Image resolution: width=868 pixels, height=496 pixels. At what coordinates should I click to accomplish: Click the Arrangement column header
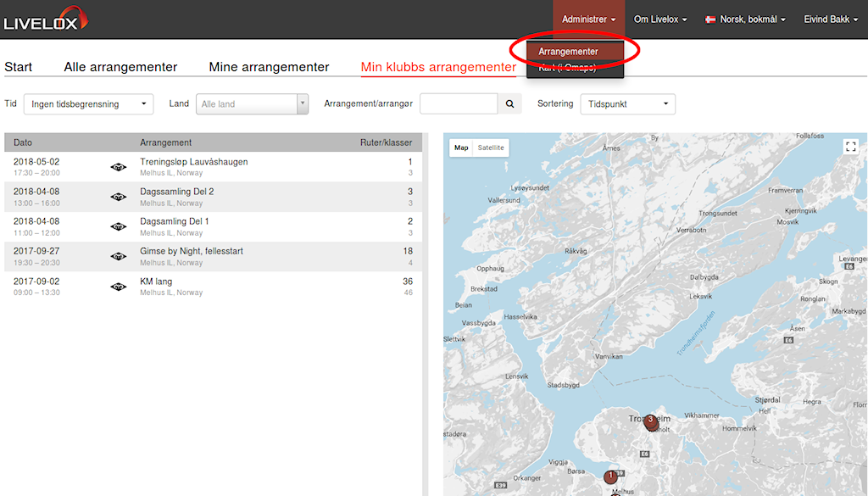[x=165, y=142]
